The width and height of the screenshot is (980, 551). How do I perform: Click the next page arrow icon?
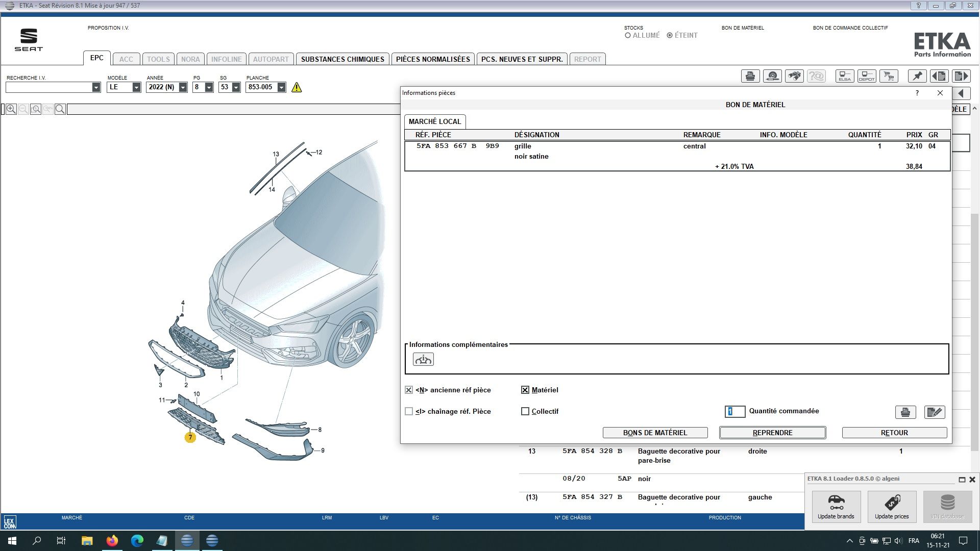pos(961,77)
